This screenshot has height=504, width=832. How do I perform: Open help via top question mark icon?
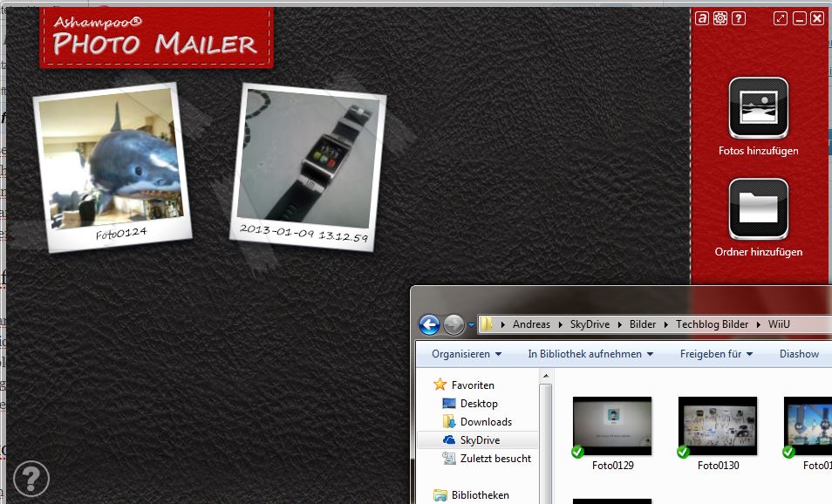[739, 18]
